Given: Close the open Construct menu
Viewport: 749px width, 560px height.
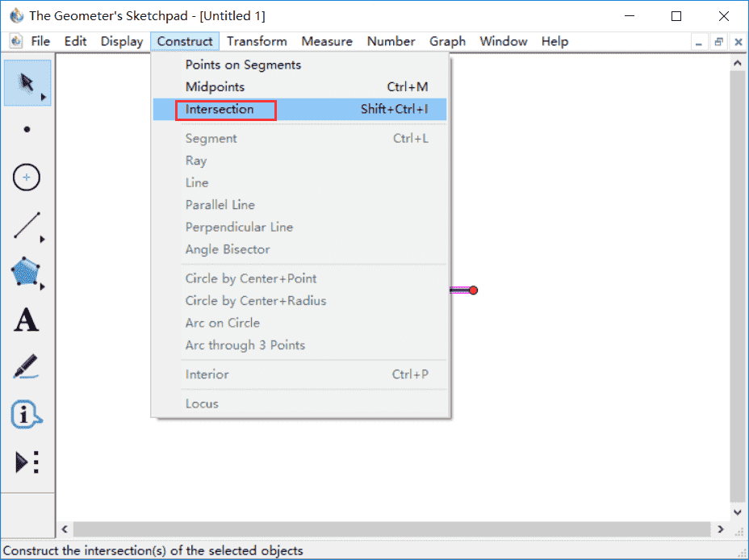Looking at the screenshot, I should 185,41.
